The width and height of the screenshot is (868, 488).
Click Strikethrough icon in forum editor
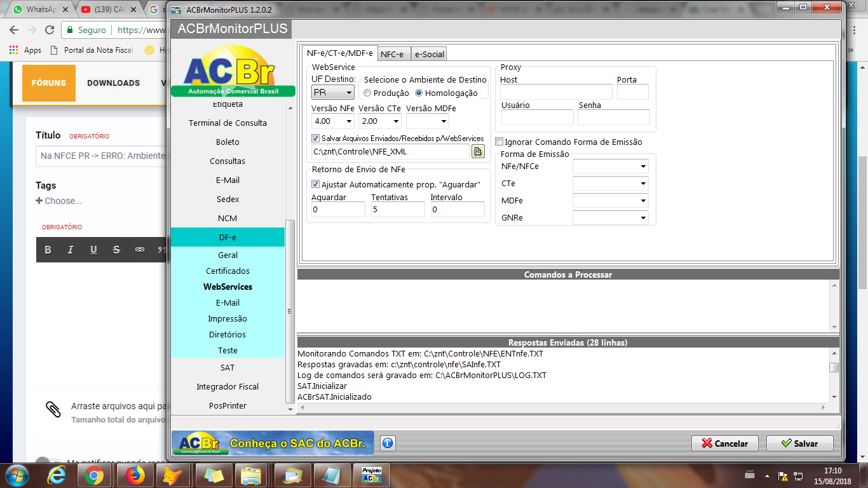pyautogui.click(x=116, y=250)
